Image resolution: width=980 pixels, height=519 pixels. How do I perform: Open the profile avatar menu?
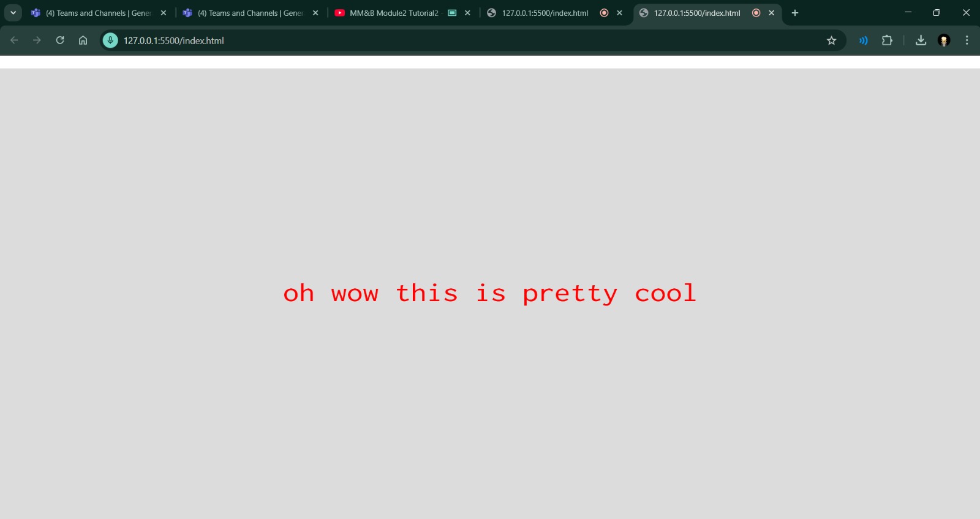(x=944, y=40)
